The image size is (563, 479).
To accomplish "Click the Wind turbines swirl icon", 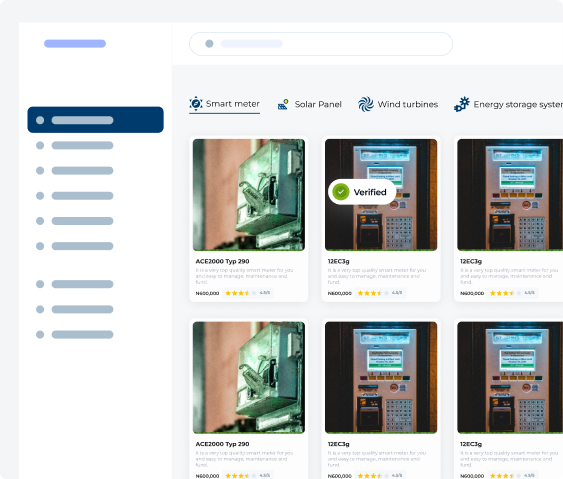I will click(366, 104).
